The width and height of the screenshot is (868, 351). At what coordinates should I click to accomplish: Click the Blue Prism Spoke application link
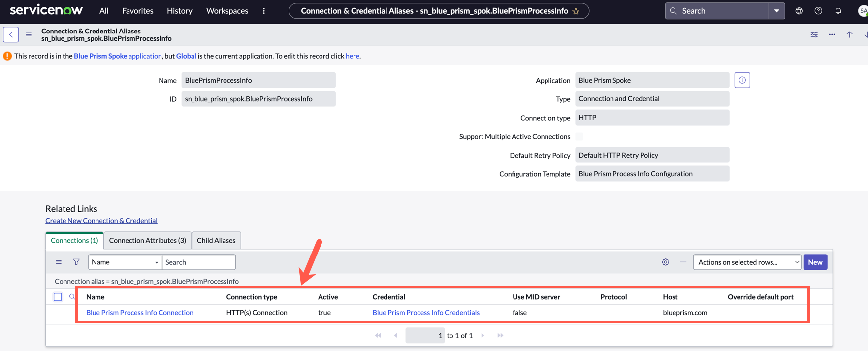[118, 56]
